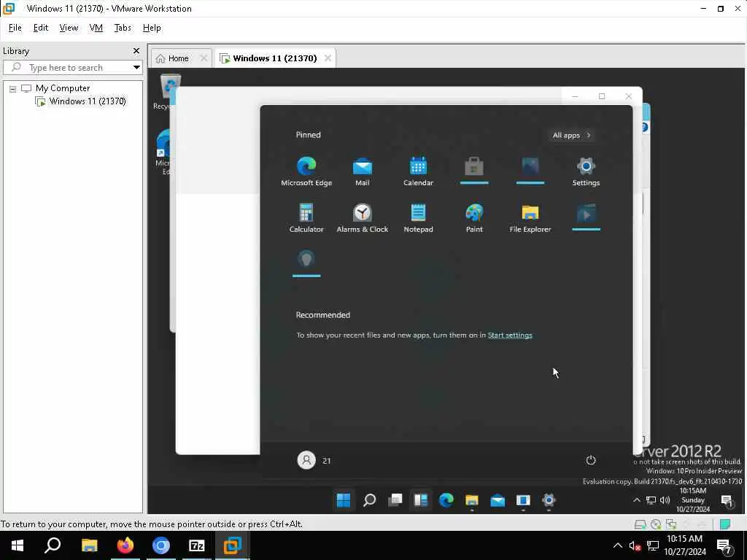Open the Calendar pinned app
Viewport: 747px width, 560px height.
coord(418,171)
